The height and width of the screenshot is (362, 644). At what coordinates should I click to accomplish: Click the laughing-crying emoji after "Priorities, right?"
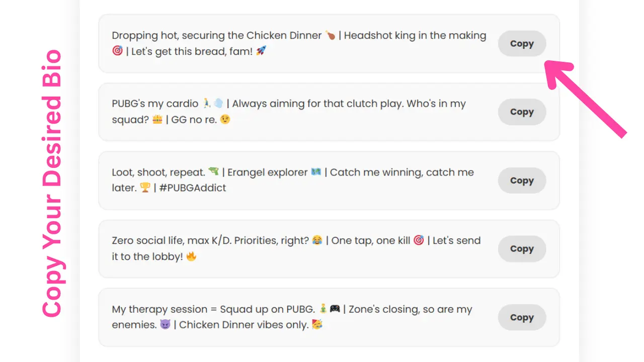point(317,240)
